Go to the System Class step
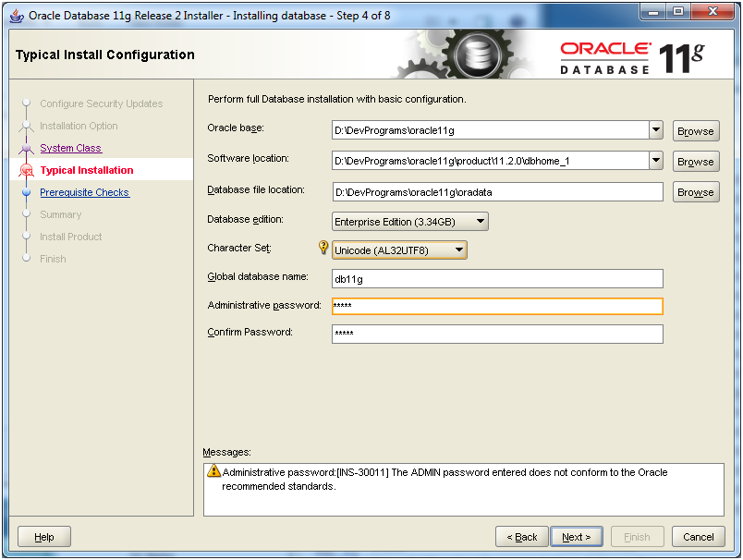743x560 pixels. click(70, 148)
